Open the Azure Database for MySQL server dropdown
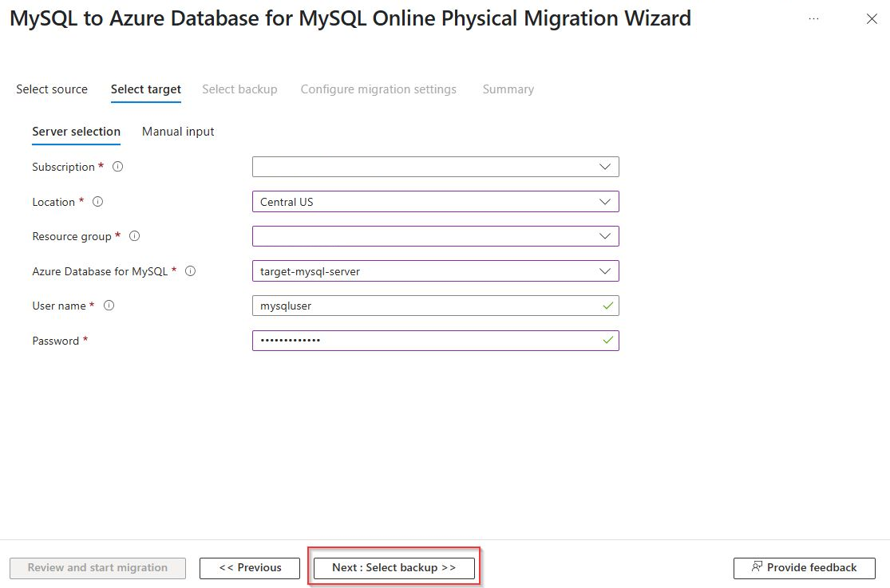This screenshot has width=890, height=588. click(x=435, y=271)
